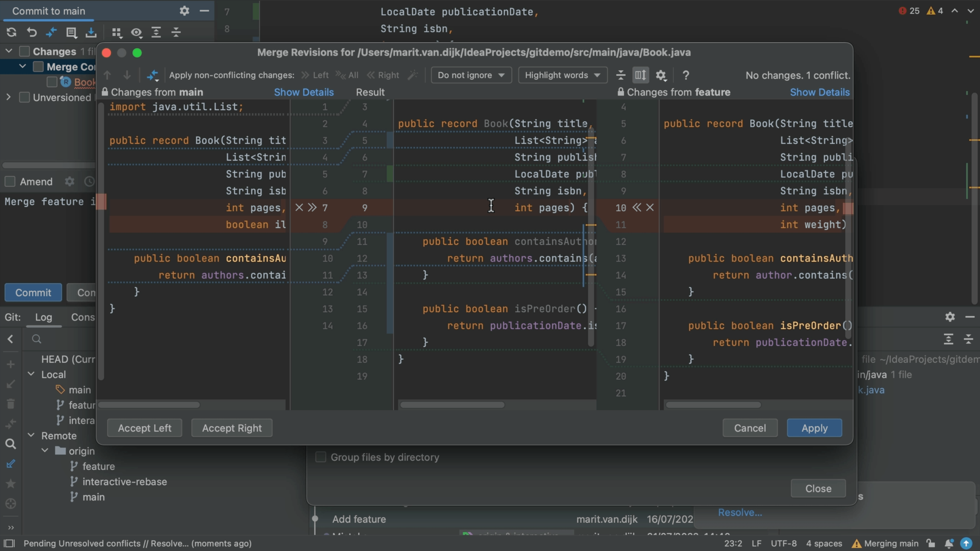Click the Result pane horizontal scrollbar
The height and width of the screenshot is (551, 980).
click(452, 405)
